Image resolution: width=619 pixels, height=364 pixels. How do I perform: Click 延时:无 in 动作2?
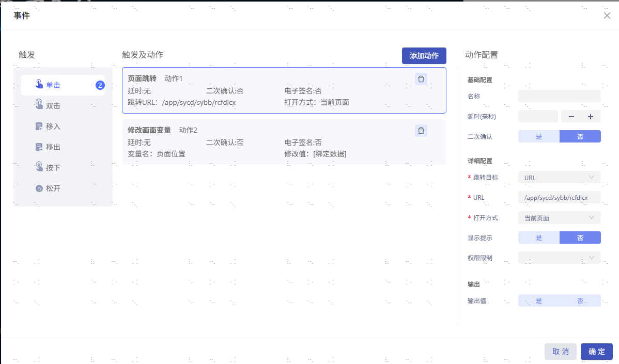click(139, 143)
